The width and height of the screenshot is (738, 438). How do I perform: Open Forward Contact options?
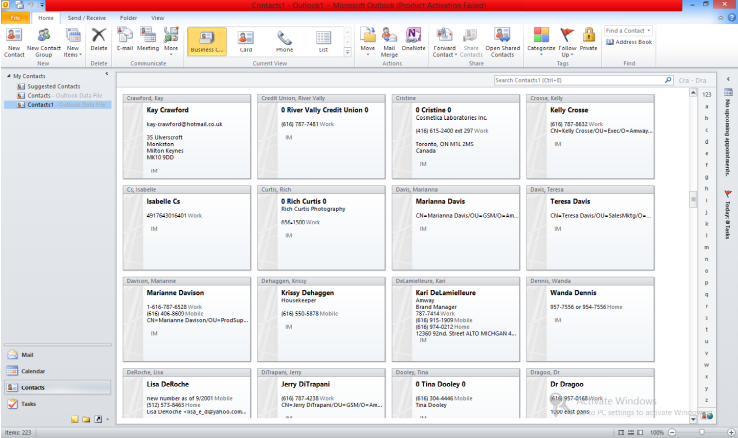click(x=445, y=42)
